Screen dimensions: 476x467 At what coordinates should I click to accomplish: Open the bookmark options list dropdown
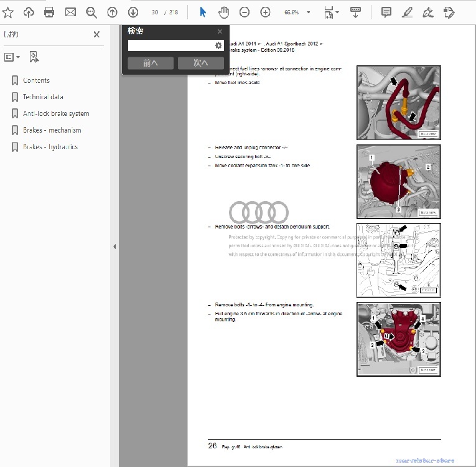click(x=12, y=57)
